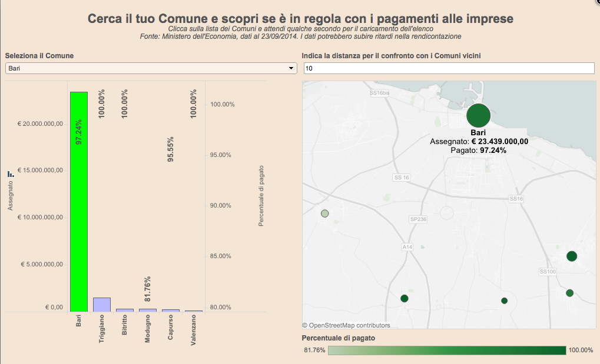Click the Bari tooltip label on the map
600x364 pixels.
[x=479, y=133]
